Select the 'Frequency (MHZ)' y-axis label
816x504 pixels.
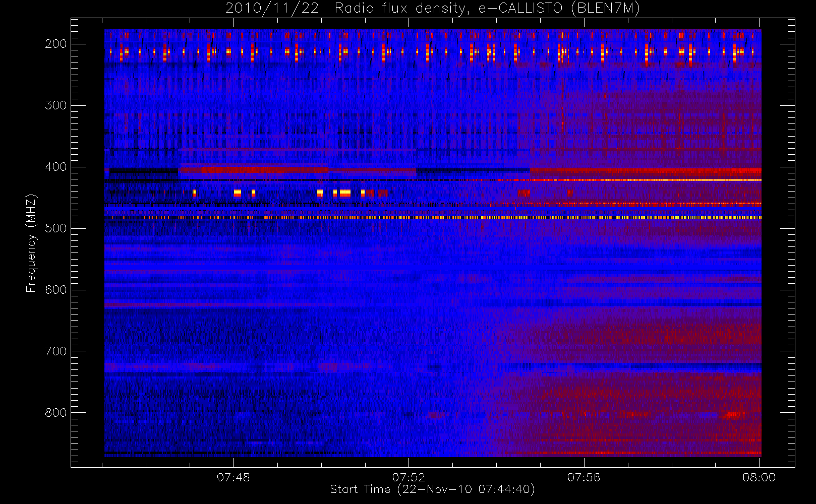[31, 243]
